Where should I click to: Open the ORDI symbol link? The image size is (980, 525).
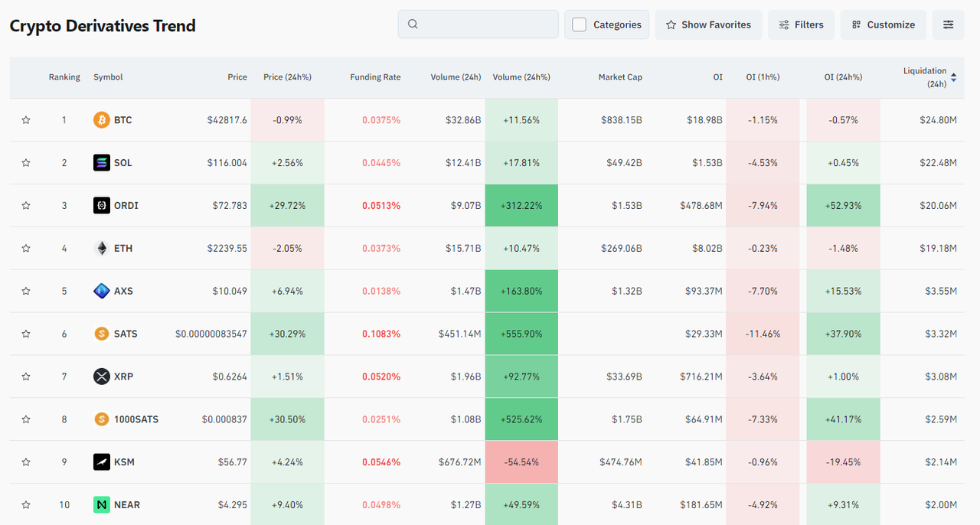point(126,206)
